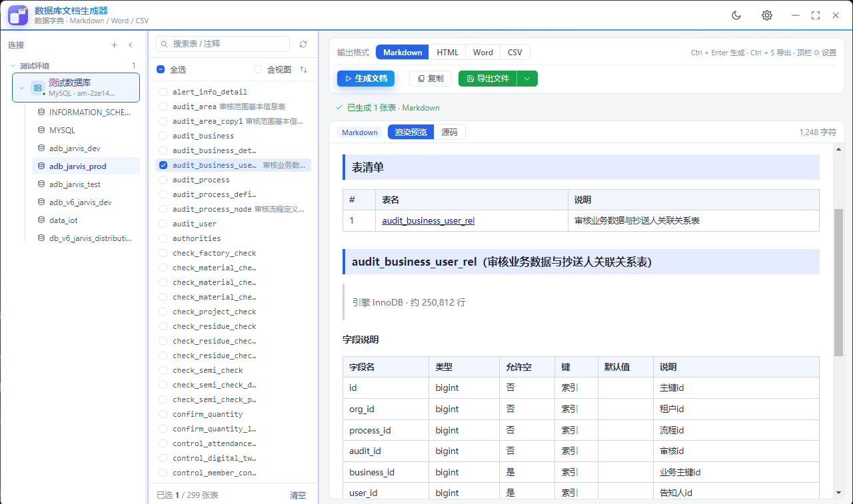
Task: Select check_factory_check table row
Action: (233, 253)
